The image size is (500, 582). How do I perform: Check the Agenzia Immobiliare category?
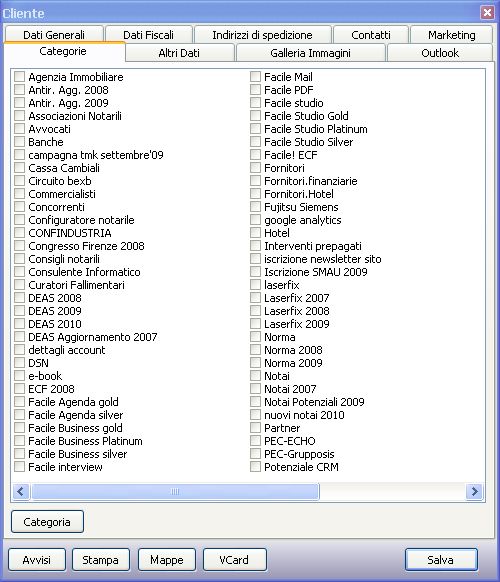pyautogui.click(x=19, y=77)
